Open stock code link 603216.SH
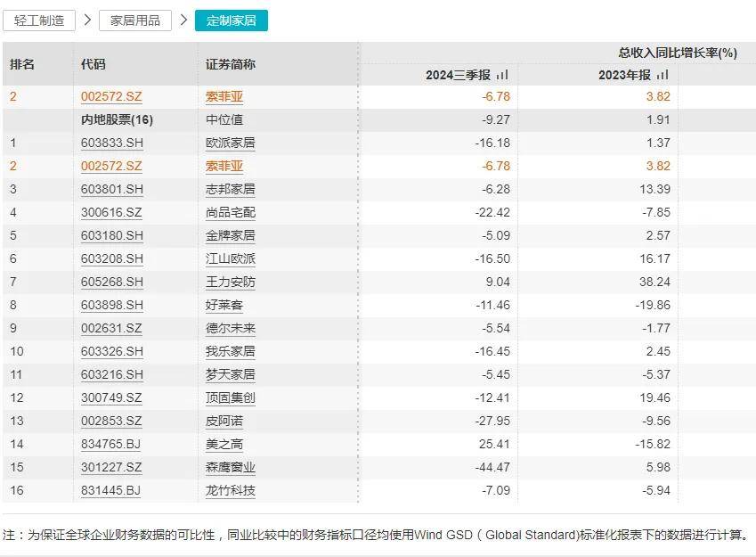This screenshot has width=756, height=557. click(112, 374)
